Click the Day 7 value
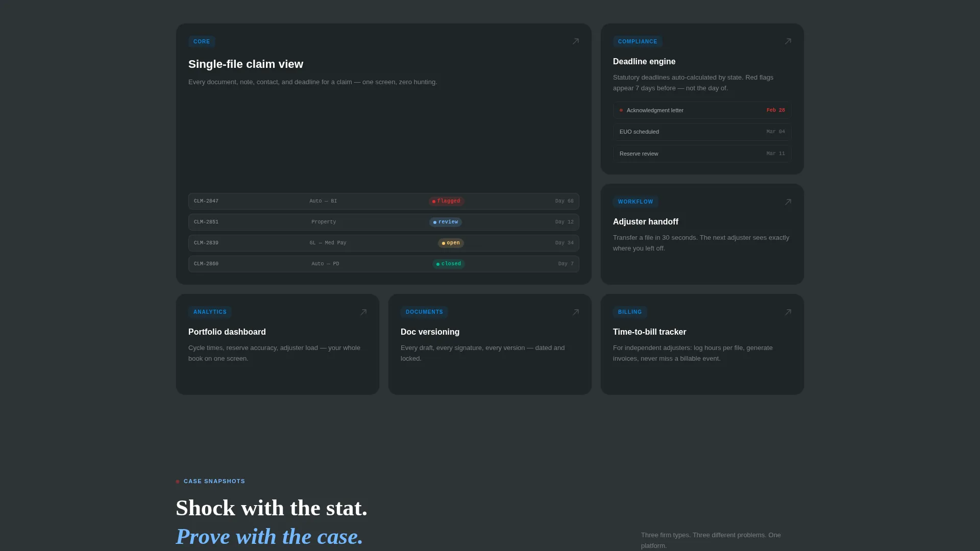This screenshot has height=551, width=980. point(566,264)
